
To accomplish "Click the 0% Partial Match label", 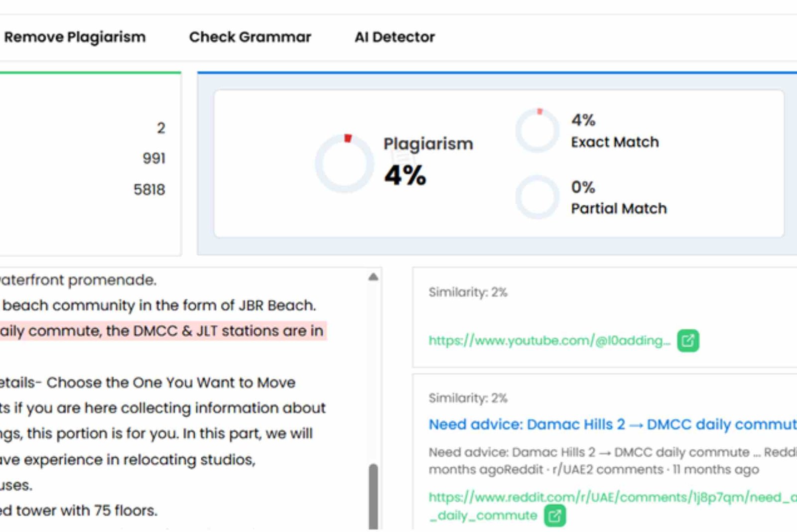I will tap(618, 208).
